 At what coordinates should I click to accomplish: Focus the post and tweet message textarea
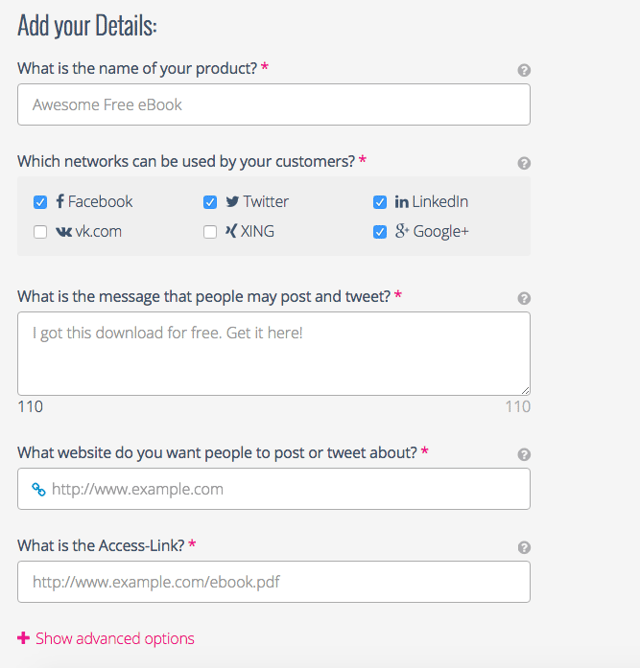coord(274,354)
